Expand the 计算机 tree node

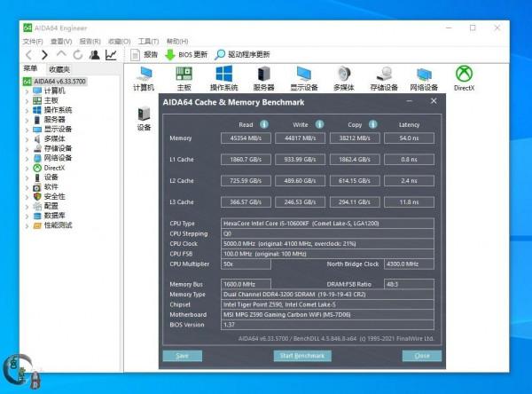pyautogui.click(x=27, y=91)
